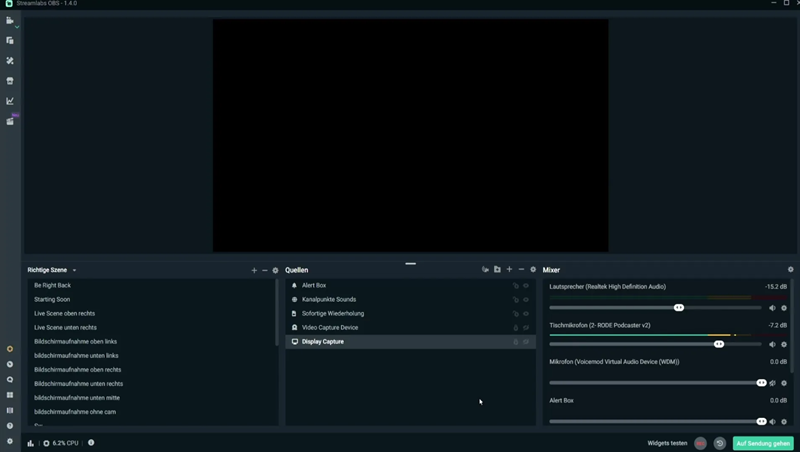The width and height of the screenshot is (800, 452).
Task: Expand the Richtige Szene collection dropdown
Action: 74,270
